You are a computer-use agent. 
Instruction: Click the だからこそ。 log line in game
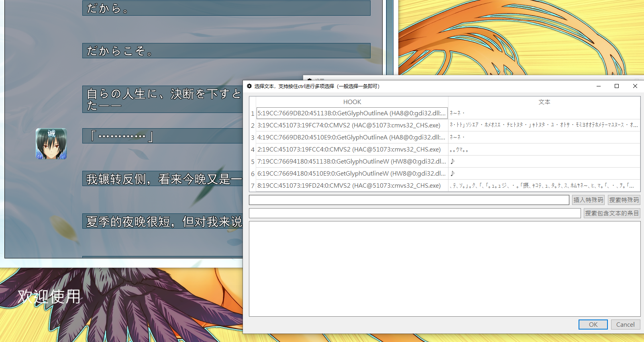226,51
